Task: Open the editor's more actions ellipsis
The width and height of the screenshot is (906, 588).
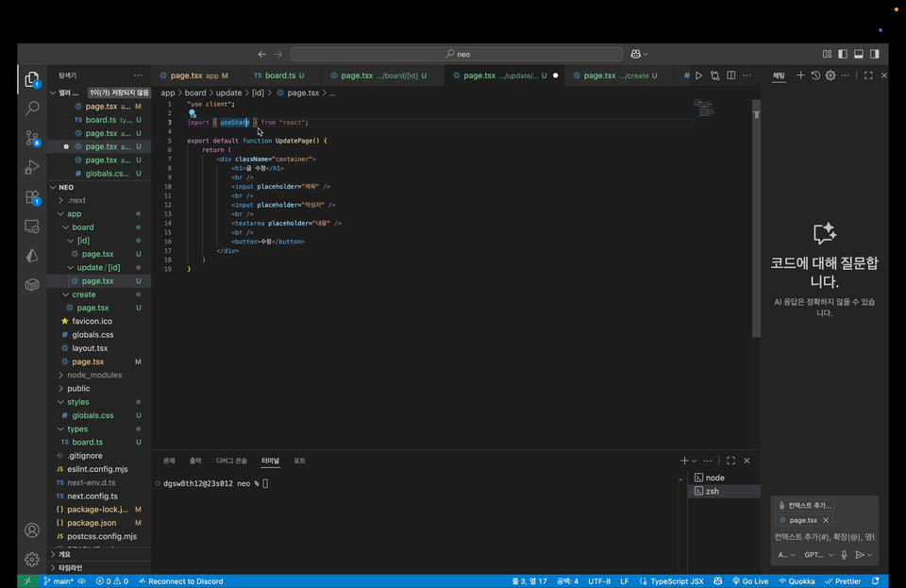Action: [747, 76]
